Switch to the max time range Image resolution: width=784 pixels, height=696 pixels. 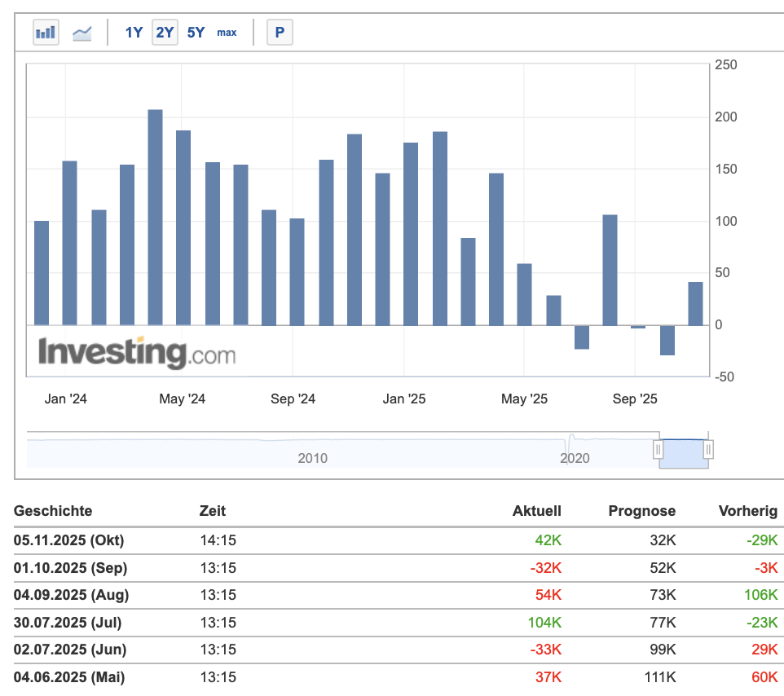pyautogui.click(x=227, y=32)
